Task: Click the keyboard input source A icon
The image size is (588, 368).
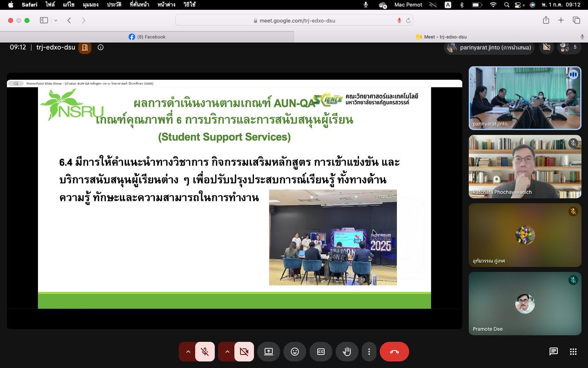Action: pyautogui.click(x=448, y=4)
